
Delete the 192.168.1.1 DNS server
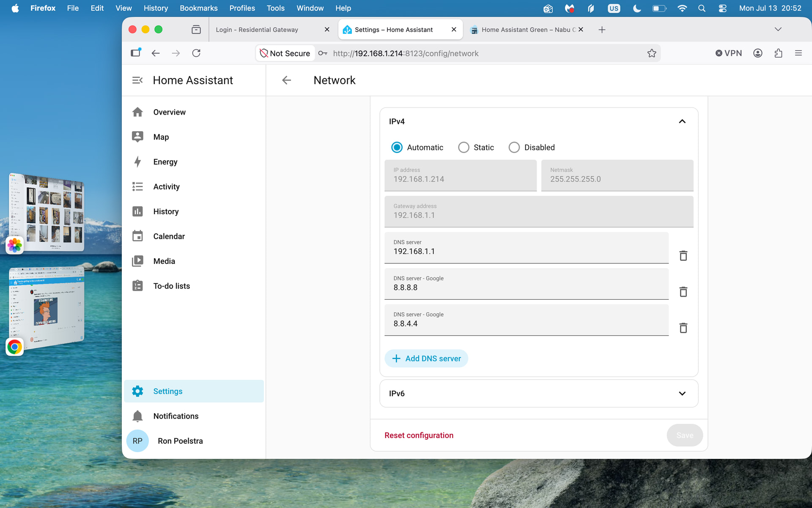[x=683, y=256]
